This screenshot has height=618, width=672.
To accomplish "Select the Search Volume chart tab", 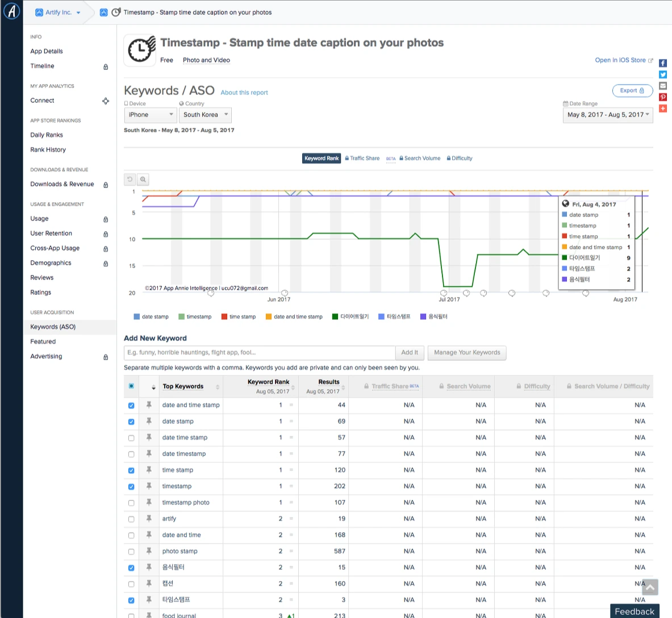I will (x=420, y=158).
